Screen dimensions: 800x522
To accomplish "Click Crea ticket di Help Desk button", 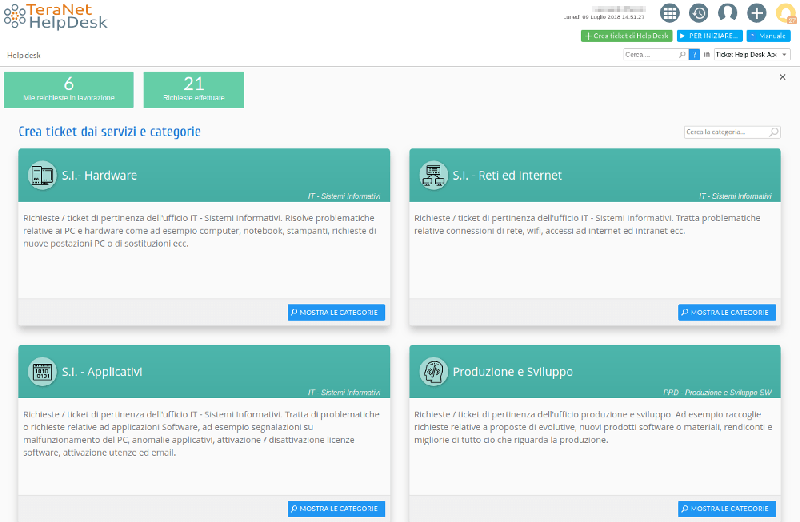I will [x=627, y=36].
